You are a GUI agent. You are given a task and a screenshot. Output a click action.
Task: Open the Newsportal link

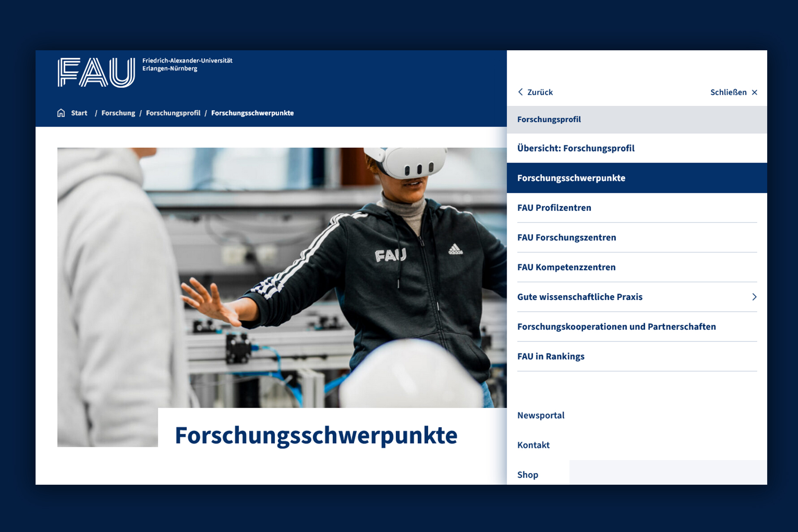[541, 415]
